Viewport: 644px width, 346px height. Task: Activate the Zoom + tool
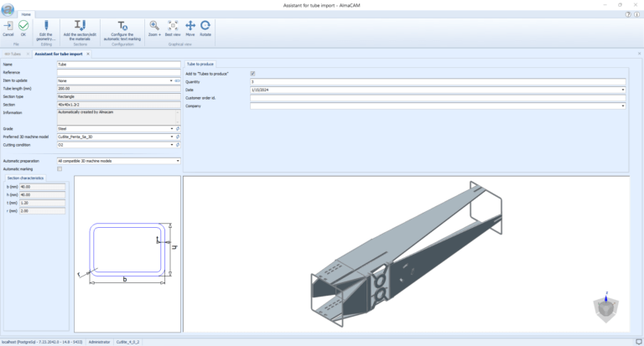(154, 27)
